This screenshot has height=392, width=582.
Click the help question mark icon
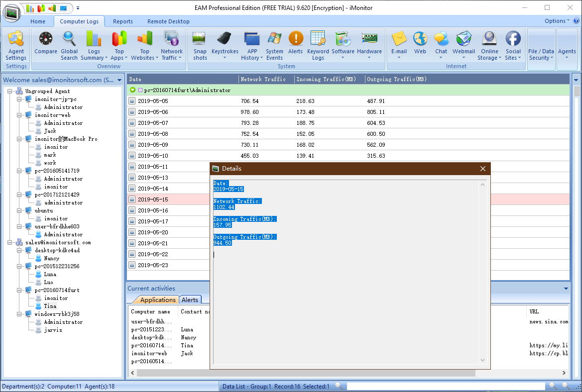click(x=576, y=21)
